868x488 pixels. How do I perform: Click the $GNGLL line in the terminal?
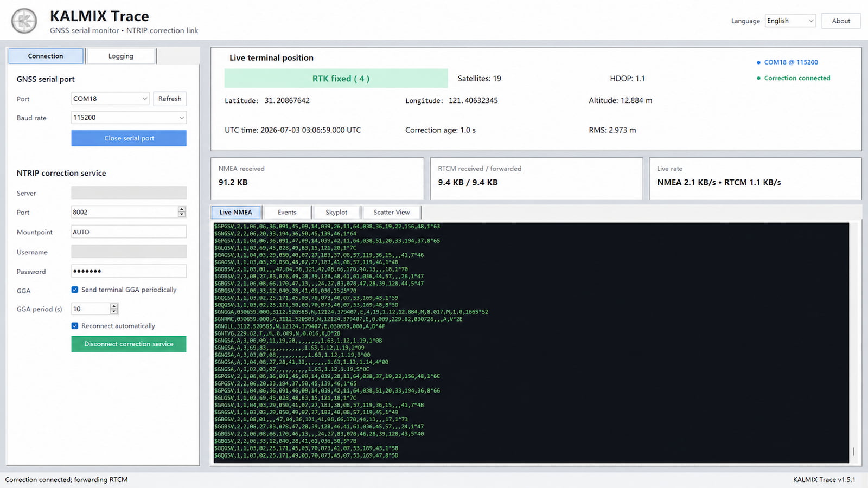(x=299, y=326)
